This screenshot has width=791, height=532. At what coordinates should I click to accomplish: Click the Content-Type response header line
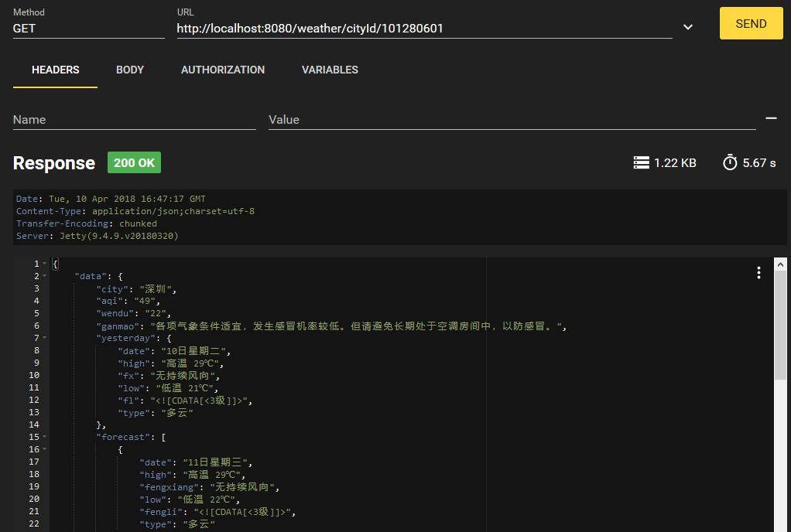[135, 211]
